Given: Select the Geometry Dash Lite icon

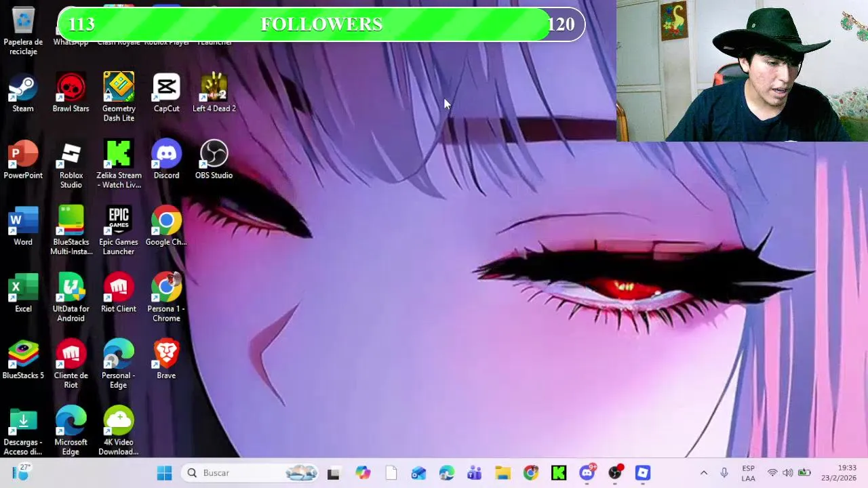Looking at the screenshot, I should [119, 97].
